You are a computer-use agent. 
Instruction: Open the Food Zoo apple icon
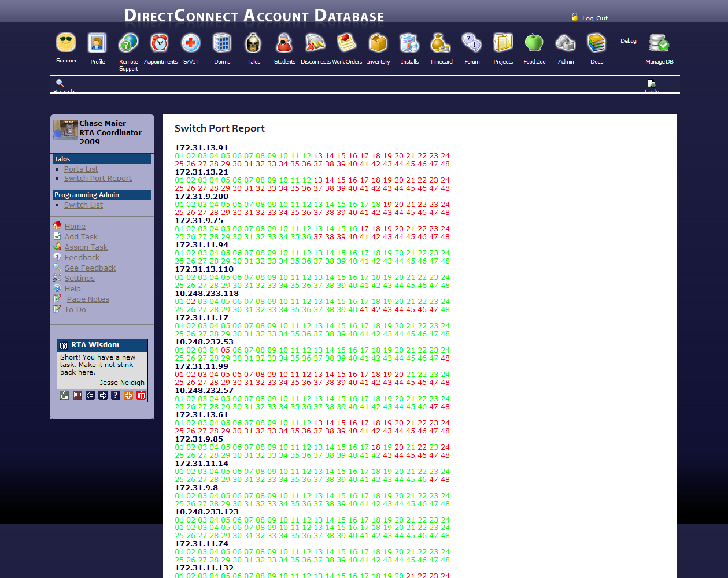click(x=534, y=43)
